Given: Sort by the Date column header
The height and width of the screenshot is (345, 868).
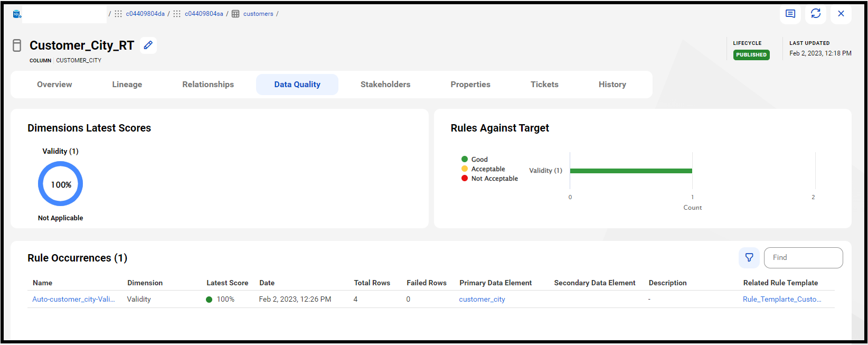Looking at the screenshot, I should [267, 283].
